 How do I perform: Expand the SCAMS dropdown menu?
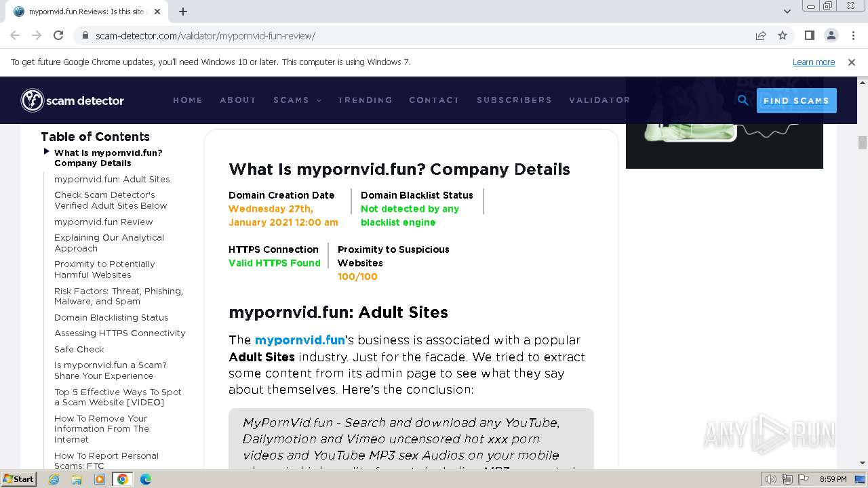pyautogui.click(x=297, y=100)
